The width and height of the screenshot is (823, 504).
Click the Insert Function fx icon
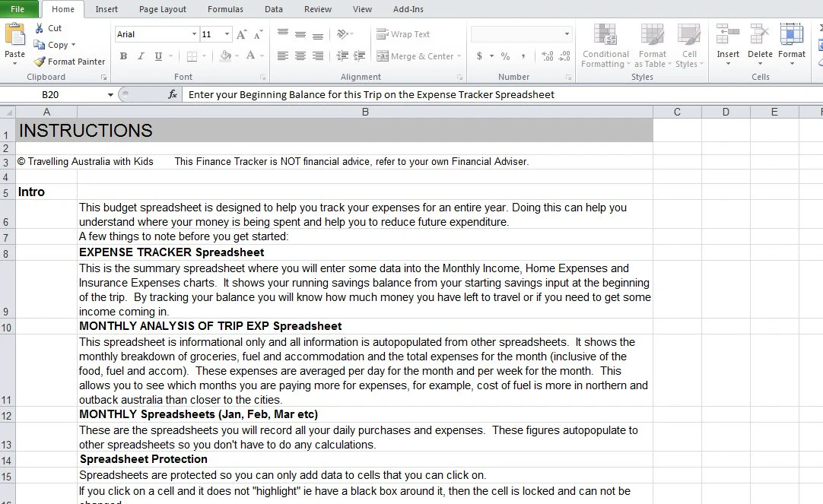(173, 95)
